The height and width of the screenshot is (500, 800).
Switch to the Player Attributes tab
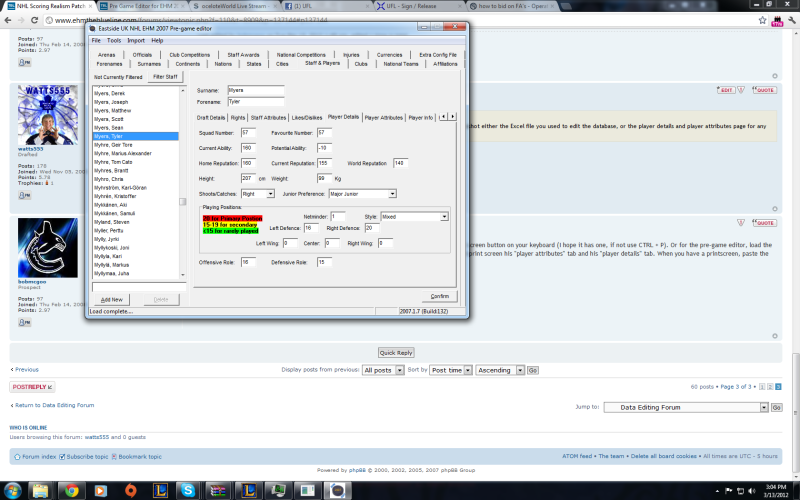tap(384, 117)
